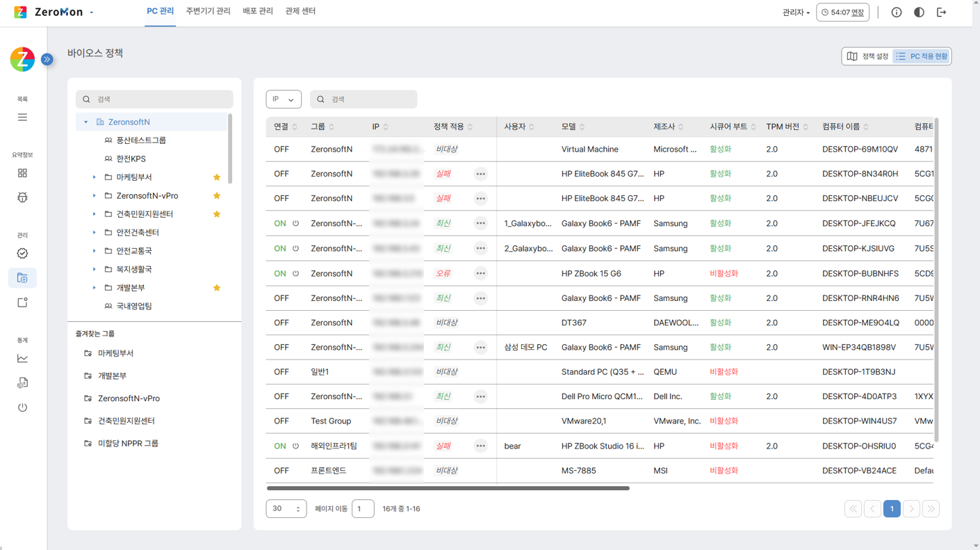Open the 배포 관리 tab
This screenshot has width=980, height=550.
pos(258,12)
